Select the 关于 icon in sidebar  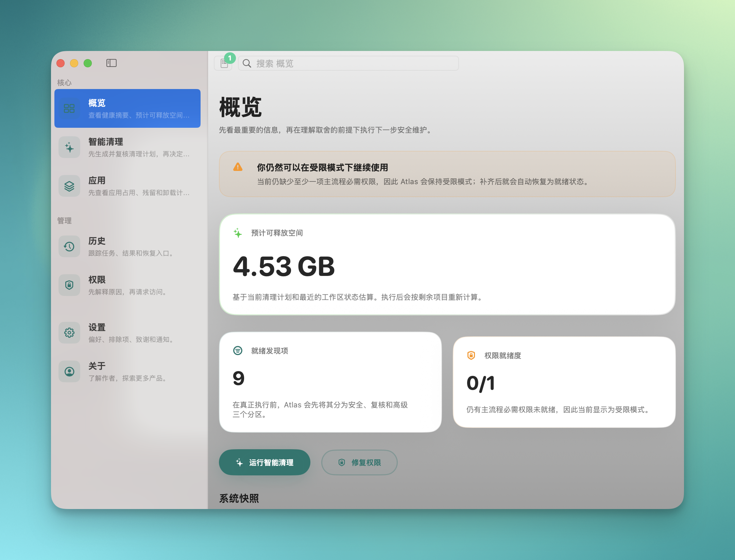pos(69,371)
